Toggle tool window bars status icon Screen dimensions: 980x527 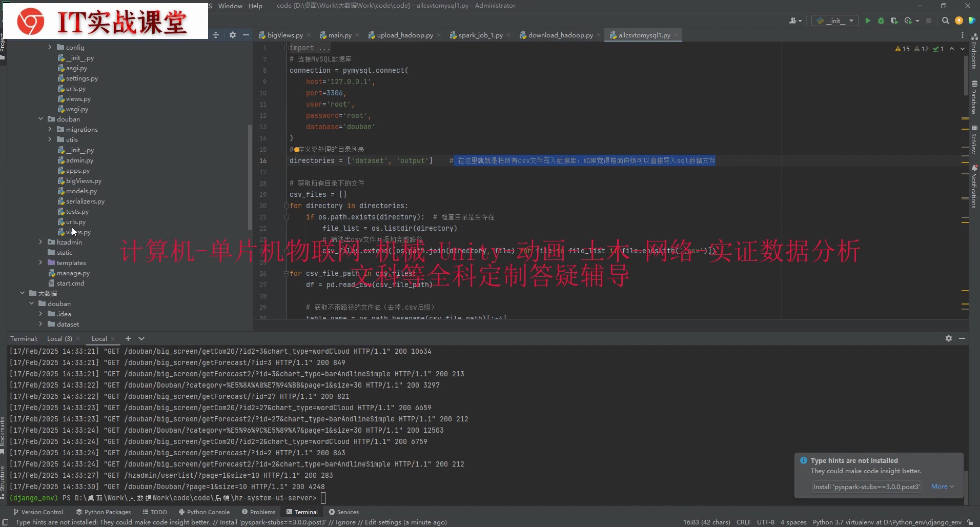pyautogui.click(x=5, y=522)
